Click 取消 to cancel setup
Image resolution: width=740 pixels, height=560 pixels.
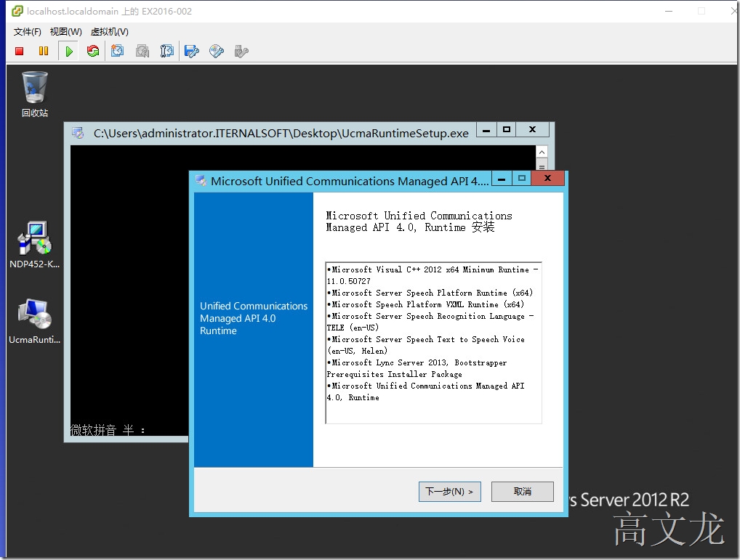tap(523, 492)
